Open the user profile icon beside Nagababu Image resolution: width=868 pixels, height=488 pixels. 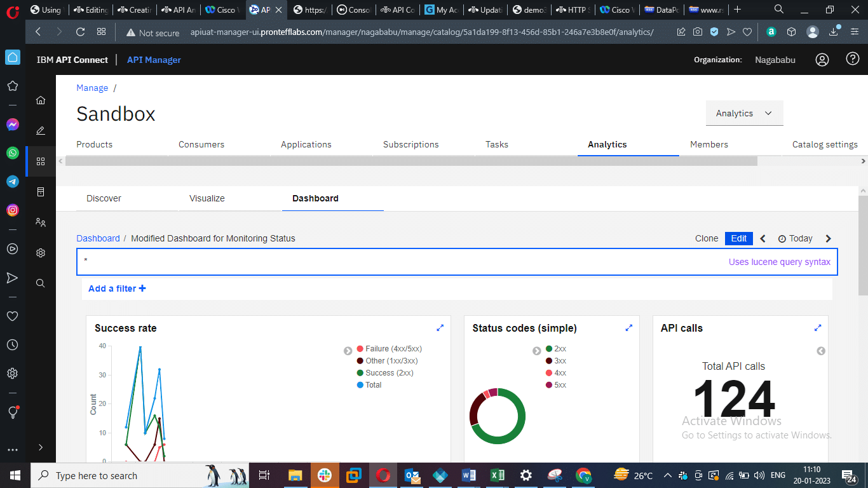(x=822, y=60)
